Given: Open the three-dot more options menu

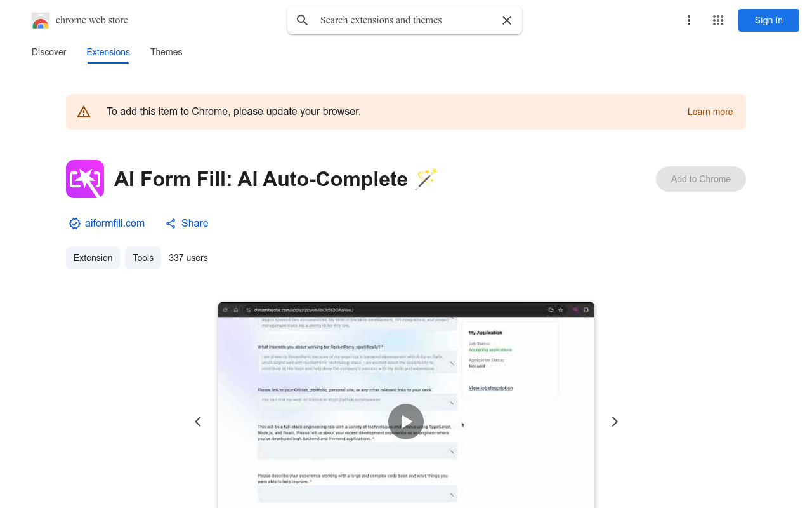Looking at the screenshot, I should [689, 20].
